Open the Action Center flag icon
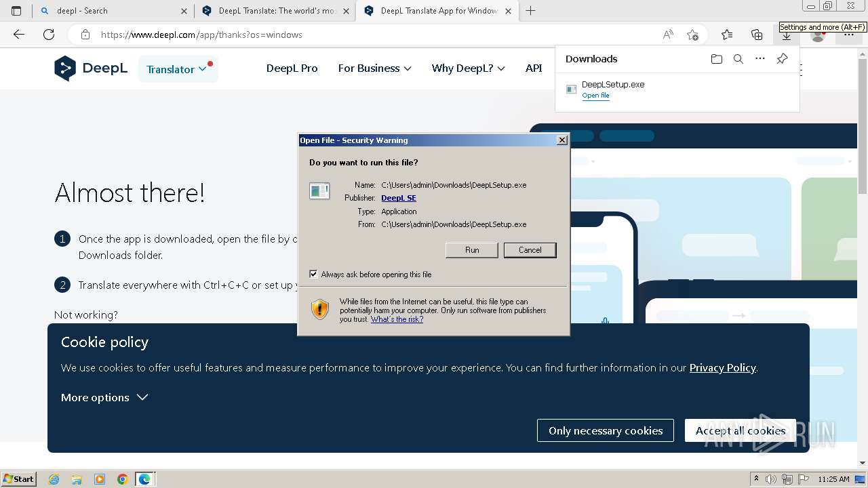Screen dimensions: 868x488 pos(804,479)
